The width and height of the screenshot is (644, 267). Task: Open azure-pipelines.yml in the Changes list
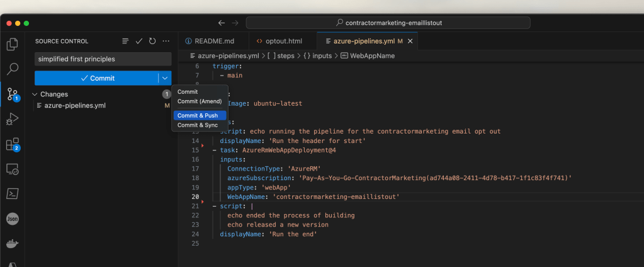(x=75, y=106)
